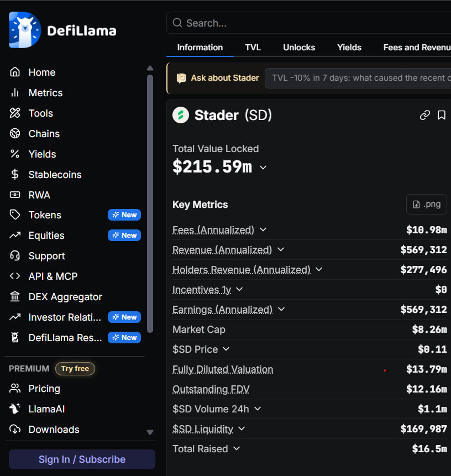This screenshot has width=451, height=476.
Task: Click the Ask about Stader llama icon
Action: point(181,78)
